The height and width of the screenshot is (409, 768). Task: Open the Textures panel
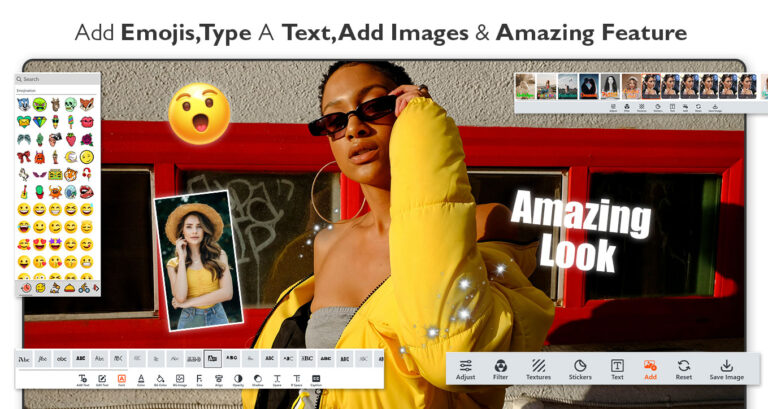[x=539, y=369]
